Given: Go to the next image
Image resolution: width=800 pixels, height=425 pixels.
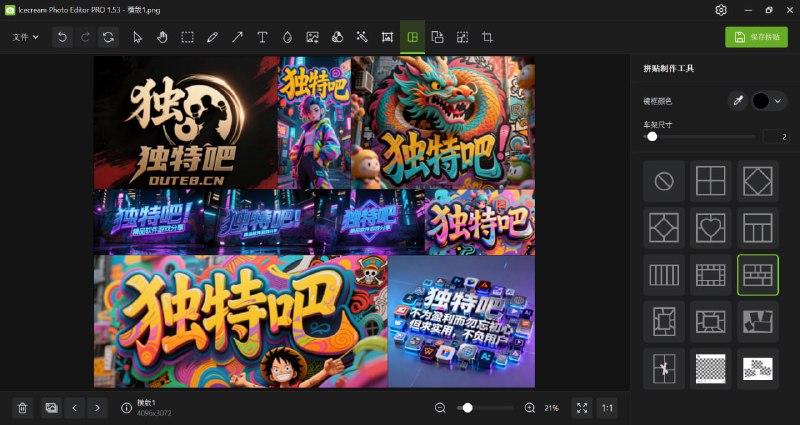Looking at the screenshot, I should pyautogui.click(x=97, y=408).
